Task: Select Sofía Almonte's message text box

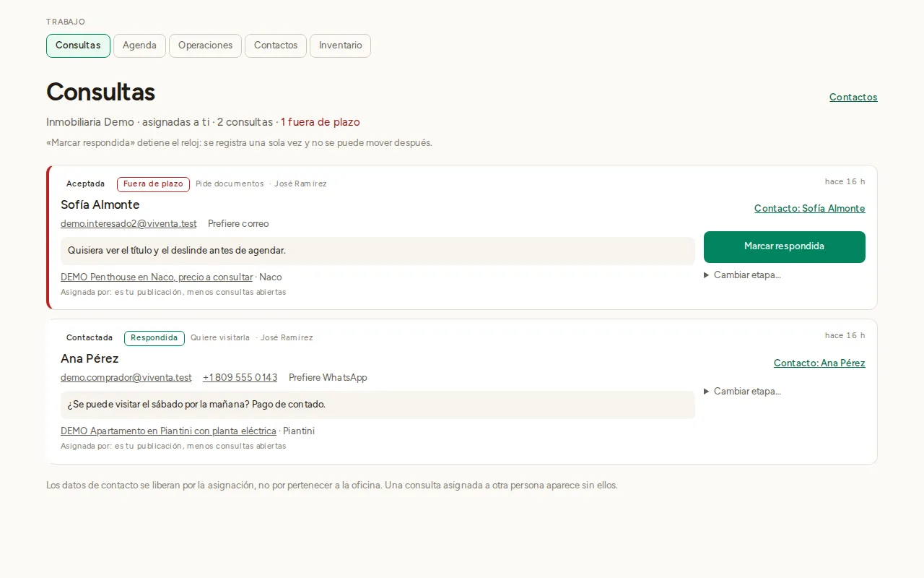Action: coord(378,251)
